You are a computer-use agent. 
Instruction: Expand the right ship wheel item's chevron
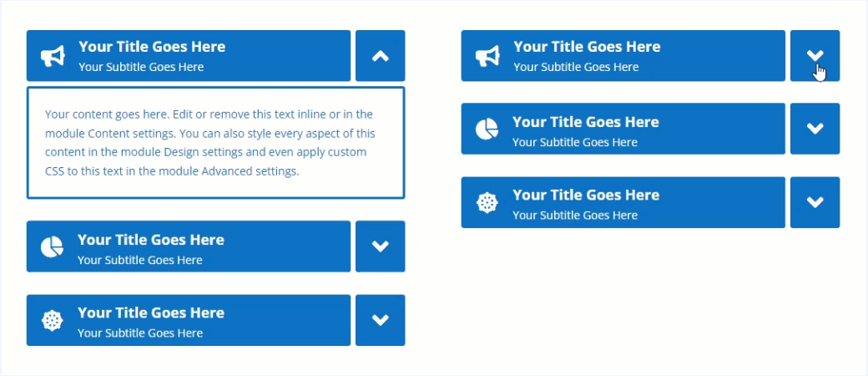tap(815, 202)
